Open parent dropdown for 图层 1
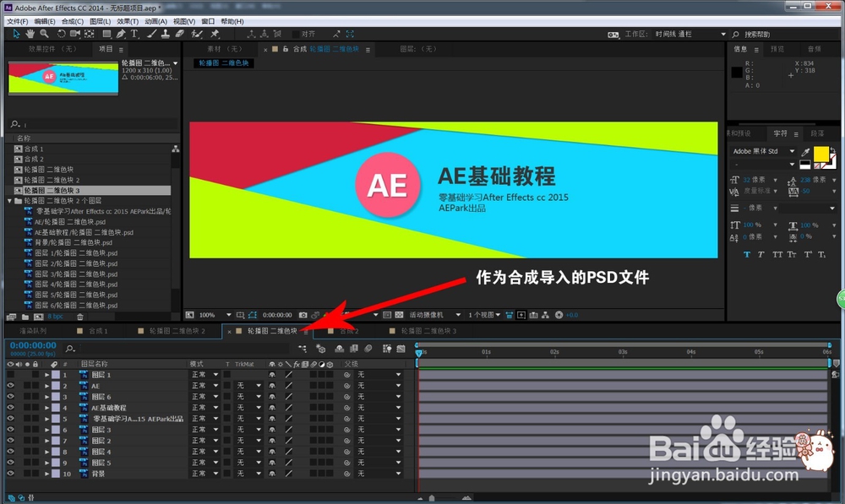The image size is (845, 504). 379,374
